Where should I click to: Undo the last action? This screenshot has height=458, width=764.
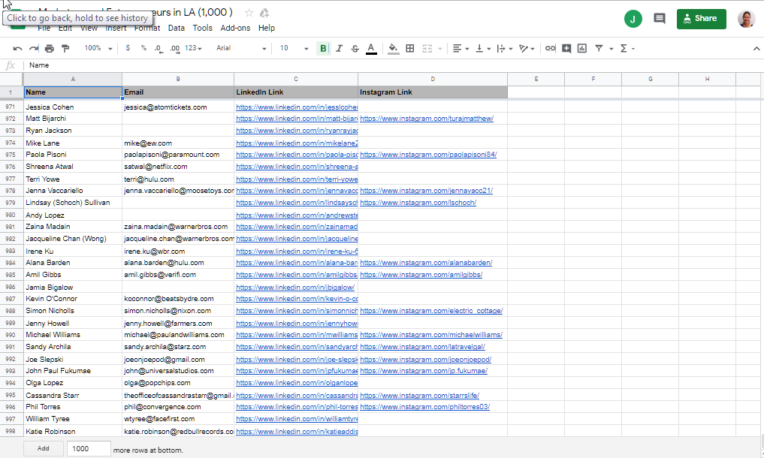pyautogui.click(x=18, y=48)
